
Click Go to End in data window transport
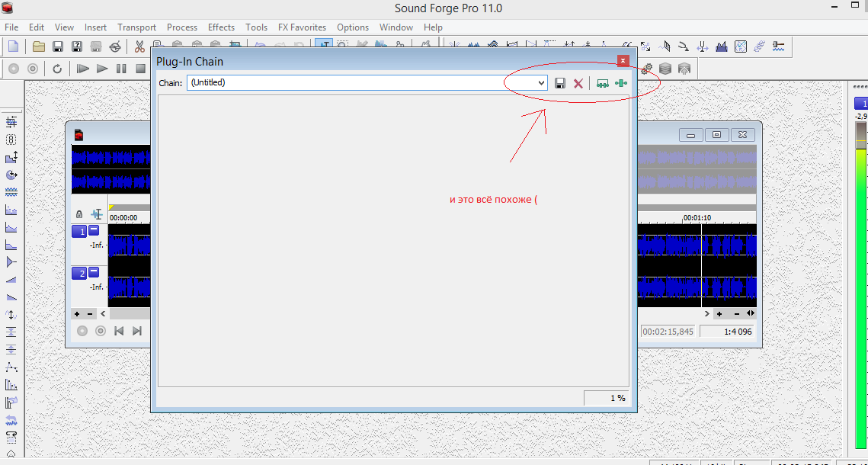coord(136,331)
